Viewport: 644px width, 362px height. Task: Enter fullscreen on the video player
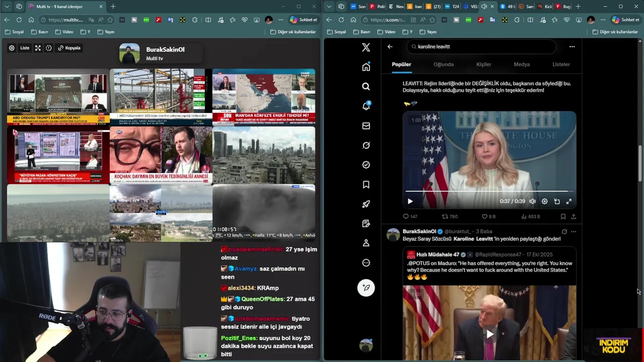(569, 201)
